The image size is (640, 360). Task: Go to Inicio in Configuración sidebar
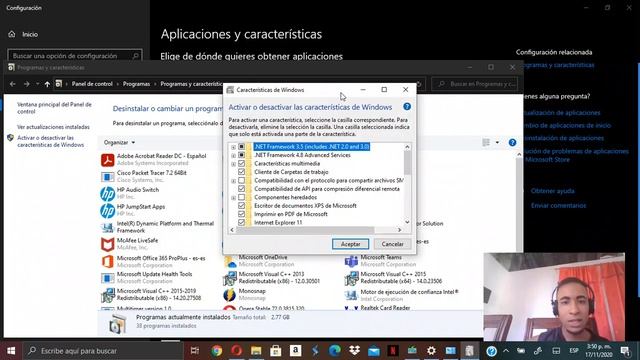(23, 34)
